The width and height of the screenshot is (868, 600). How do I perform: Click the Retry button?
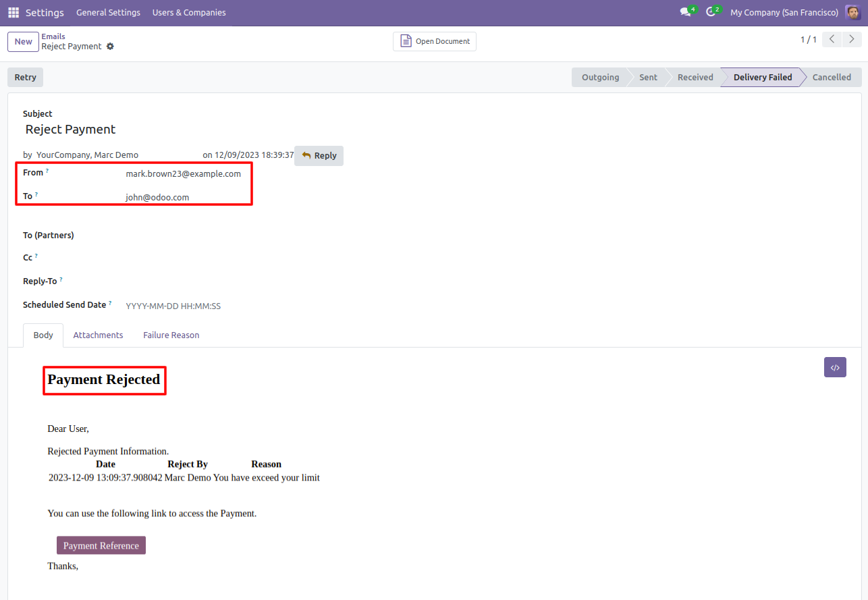26,78
